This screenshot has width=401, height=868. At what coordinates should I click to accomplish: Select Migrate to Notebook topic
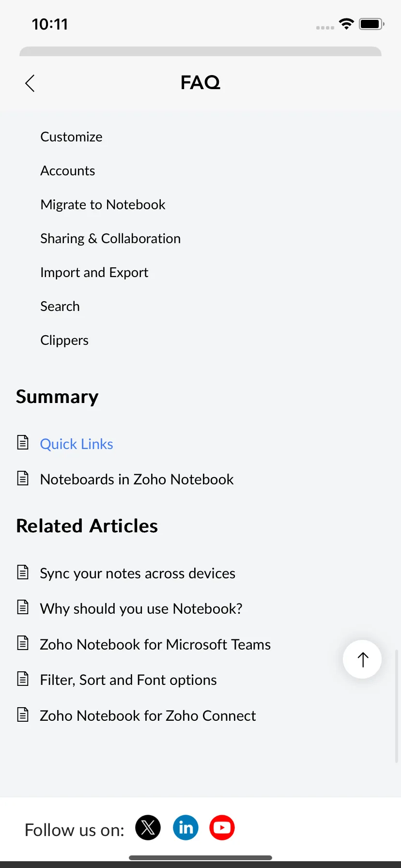pyautogui.click(x=103, y=204)
